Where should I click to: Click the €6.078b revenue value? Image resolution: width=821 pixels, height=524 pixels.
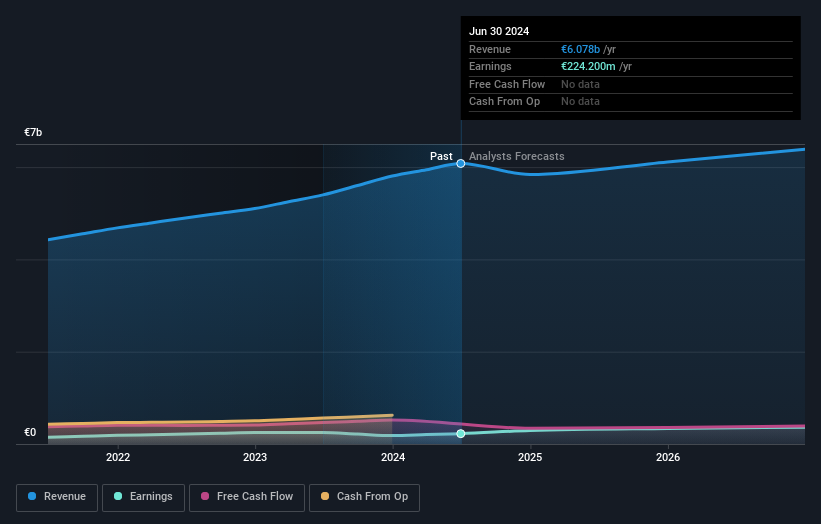[x=580, y=49]
